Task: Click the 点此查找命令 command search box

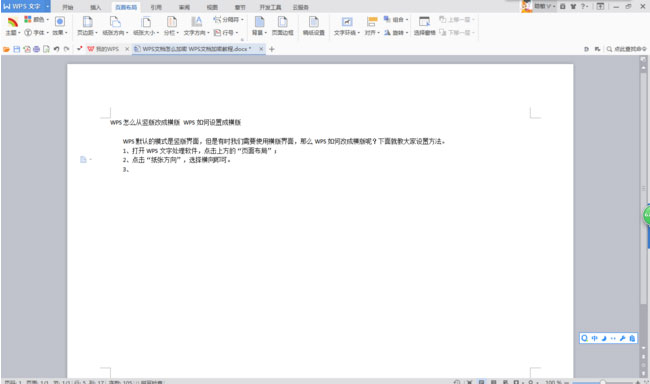Action: (626, 49)
